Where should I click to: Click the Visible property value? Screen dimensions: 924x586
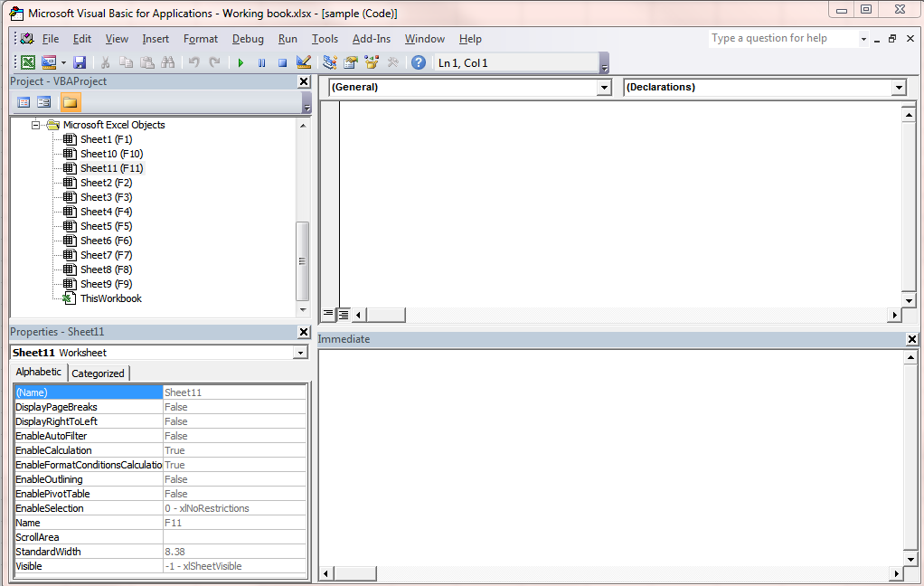coord(234,566)
